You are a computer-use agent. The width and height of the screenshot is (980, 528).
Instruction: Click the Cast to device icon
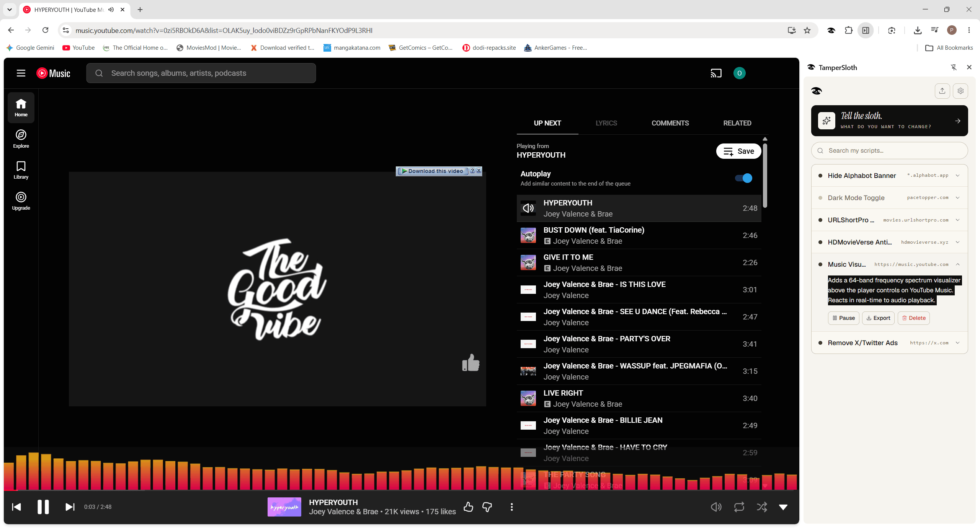[716, 73]
